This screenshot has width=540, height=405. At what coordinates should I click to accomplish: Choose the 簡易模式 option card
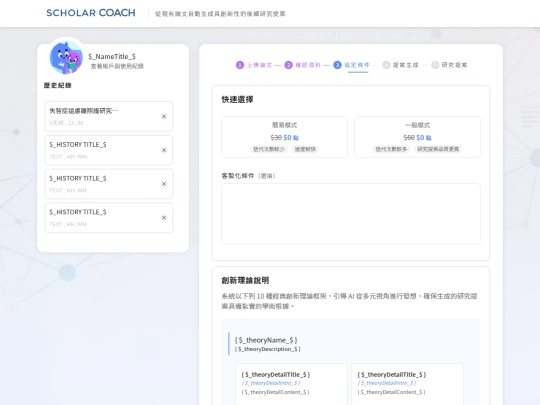[x=284, y=137]
